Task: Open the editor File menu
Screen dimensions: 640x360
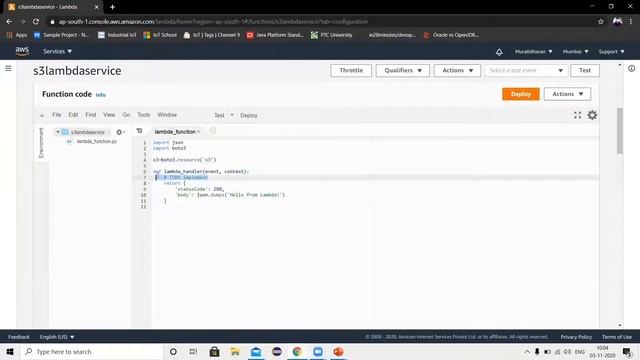Action: [x=56, y=115]
